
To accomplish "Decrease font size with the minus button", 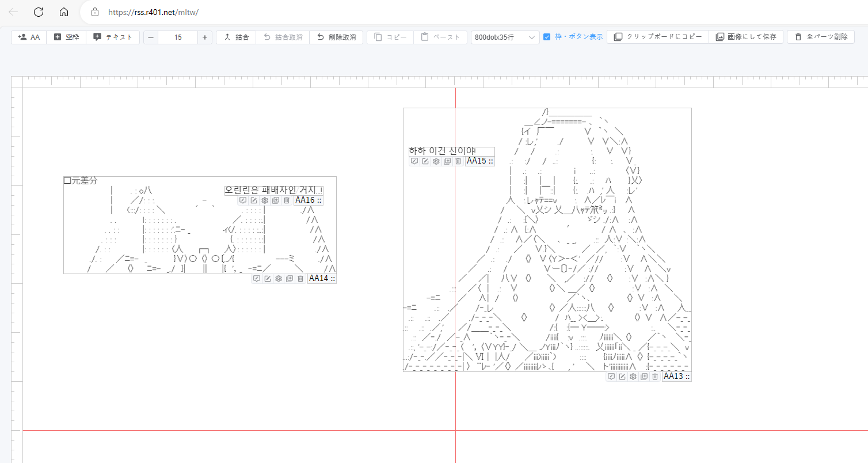I will tap(151, 37).
